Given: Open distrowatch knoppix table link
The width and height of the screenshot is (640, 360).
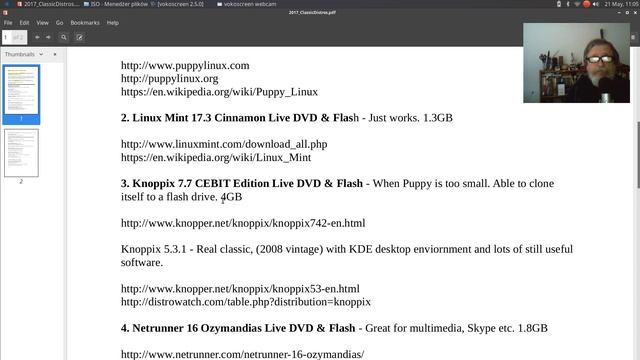Looking at the screenshot, I should click(x=246, y=302).
